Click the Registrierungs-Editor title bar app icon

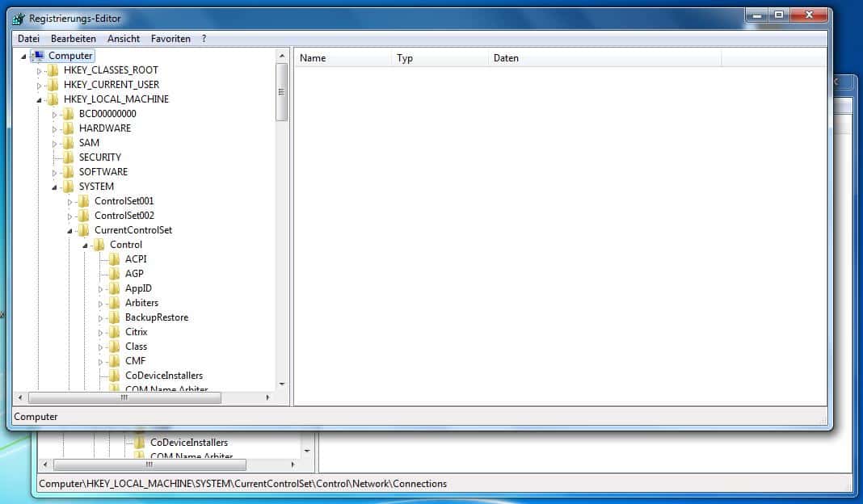click(18, 19)
